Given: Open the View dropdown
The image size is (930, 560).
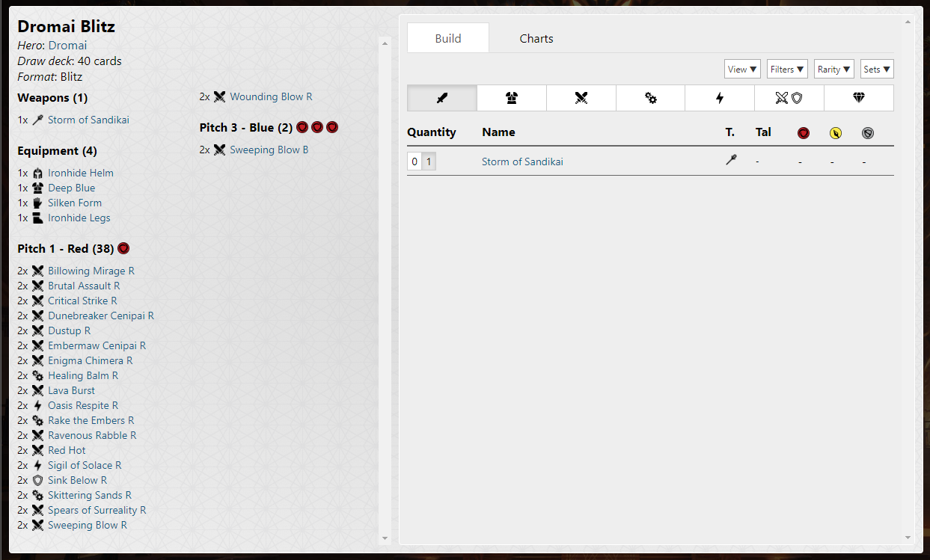Looking at the screenshot, I should point(742,69).
